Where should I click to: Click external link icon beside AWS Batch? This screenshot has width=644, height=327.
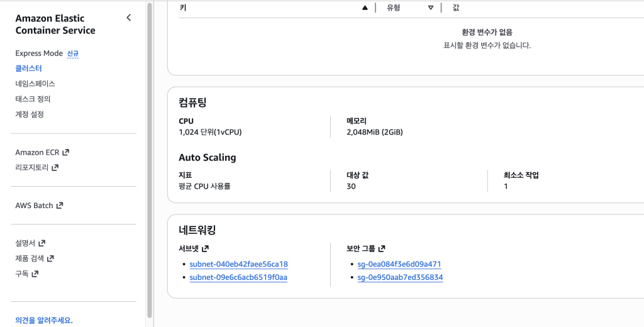pyautogui.click(x=60, y=206)
